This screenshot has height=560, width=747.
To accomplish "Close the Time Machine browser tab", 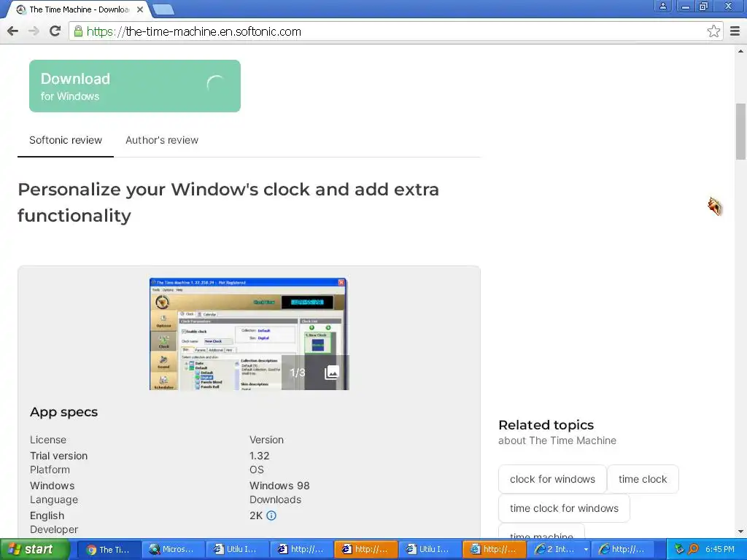I will [x=140, y=9].
